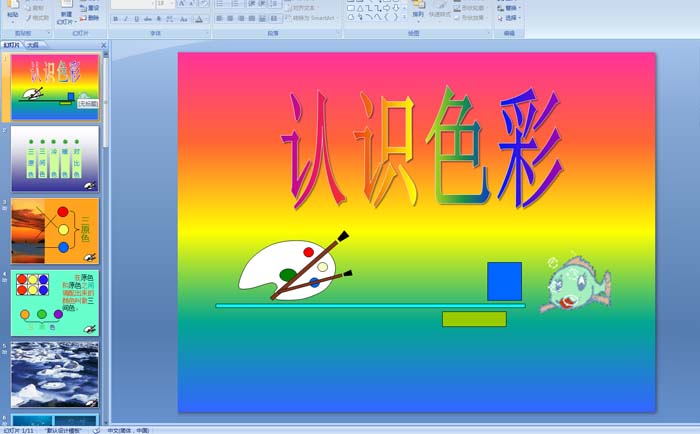
Task: Expand the shapes gallery more arrow
Action: (x=404, y=17)
